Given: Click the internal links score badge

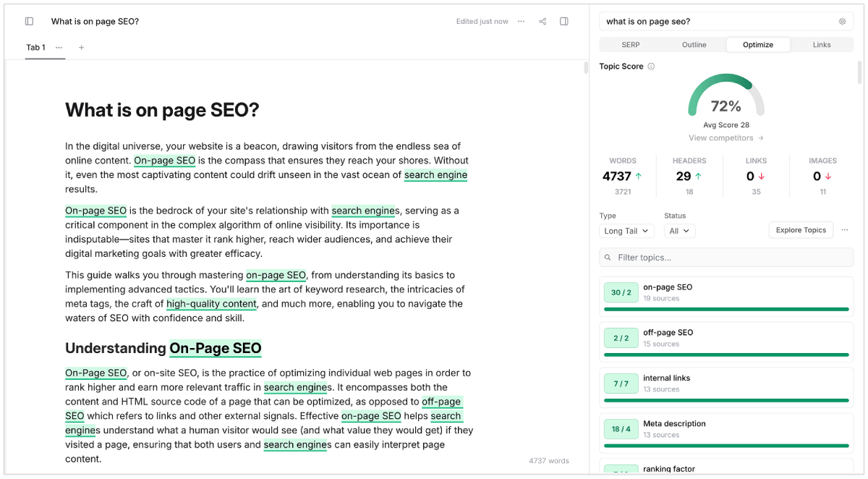Looking at the screenshot, I should click(621, 383).
